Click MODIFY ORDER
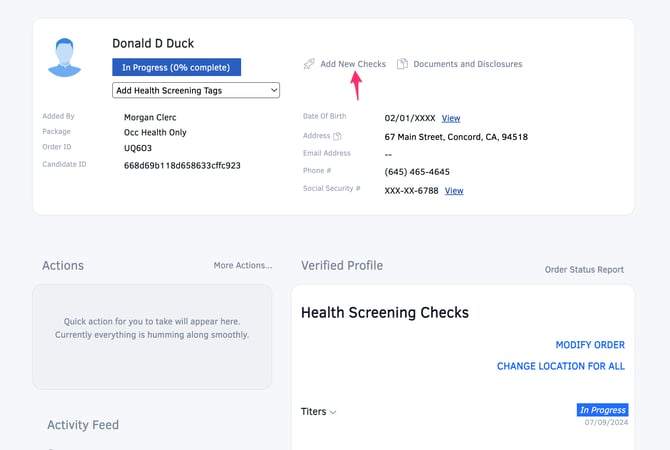Viewport: 670px width, 450px height. tap(590, 345)
